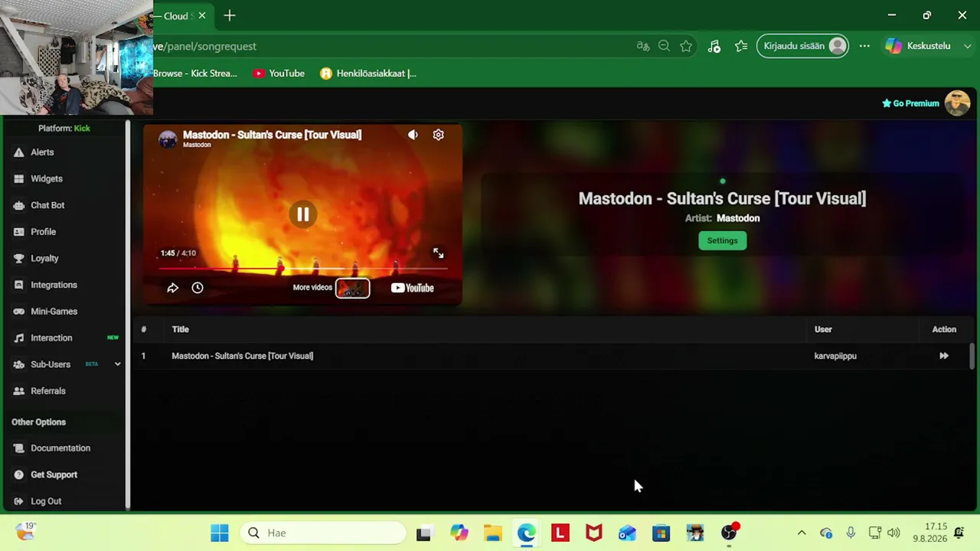Viewport: 980px width, 551px height.
Task: Open the Loyalty section
Action: click(44, 258)
